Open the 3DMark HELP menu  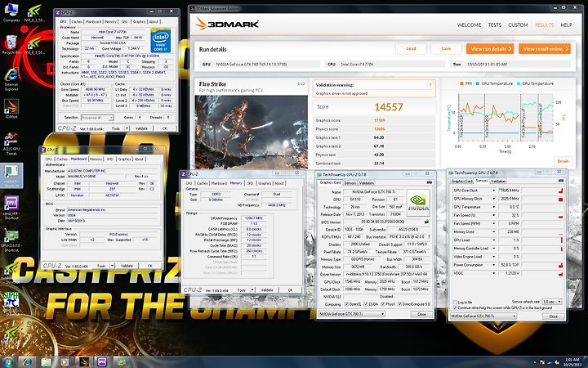coord(566,25)
